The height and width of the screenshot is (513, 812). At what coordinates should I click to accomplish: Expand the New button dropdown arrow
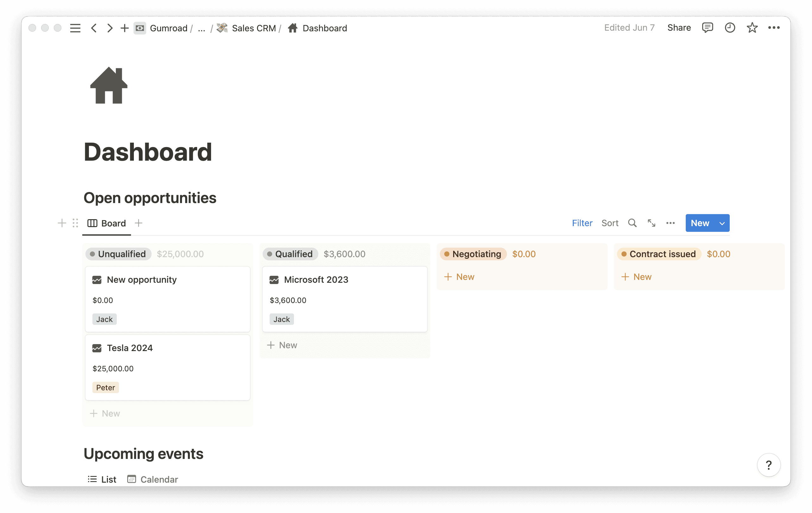(722, 224)
